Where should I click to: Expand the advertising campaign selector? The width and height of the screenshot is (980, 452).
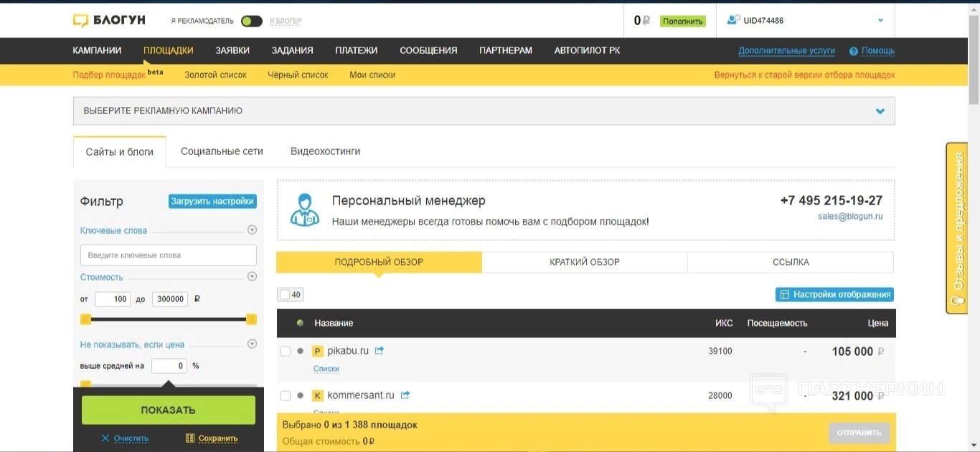tap(484, 111)
